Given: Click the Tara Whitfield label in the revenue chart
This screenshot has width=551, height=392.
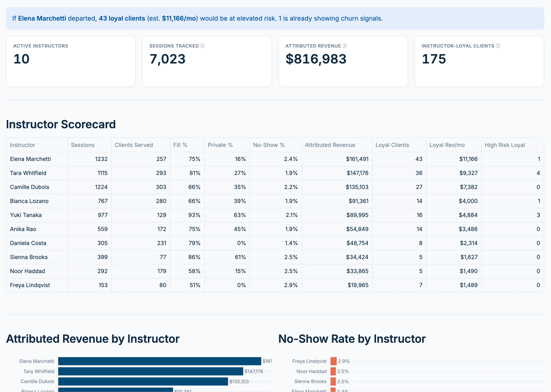Looking at the screenshot, I should coord(39,371).
